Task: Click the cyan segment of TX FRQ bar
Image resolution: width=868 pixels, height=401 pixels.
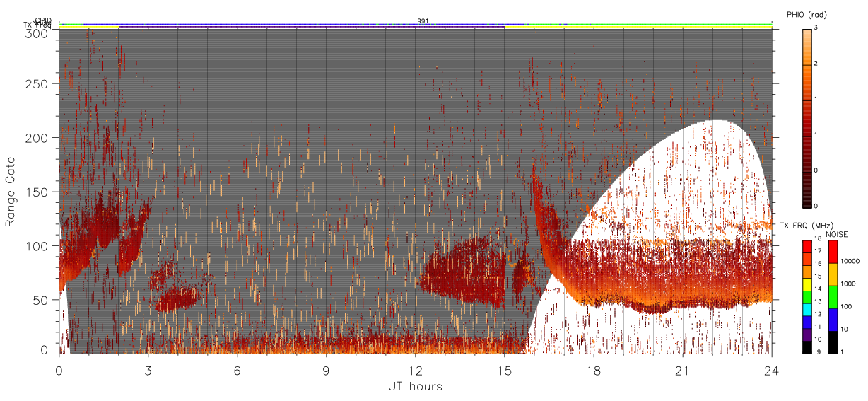Action: [807, 310]
